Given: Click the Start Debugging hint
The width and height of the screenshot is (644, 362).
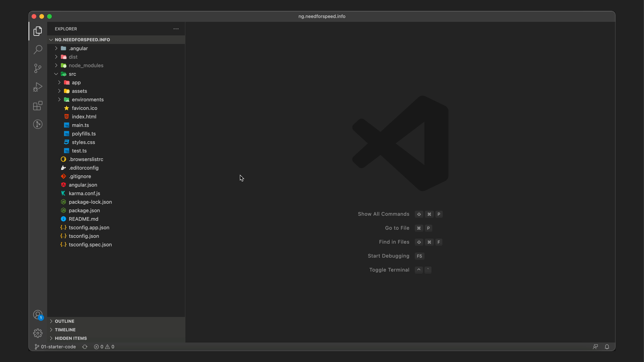Looking at the screenshot, I should [389, 256].
